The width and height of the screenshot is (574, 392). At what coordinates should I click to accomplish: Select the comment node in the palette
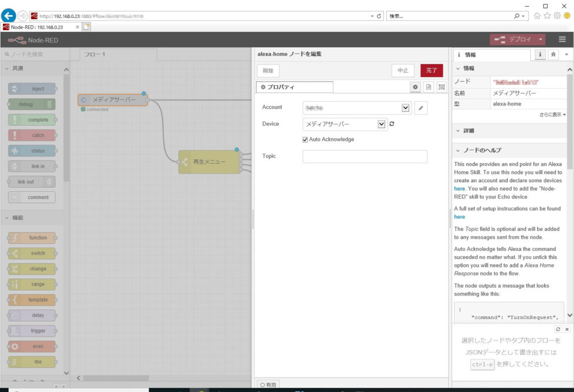32,197
